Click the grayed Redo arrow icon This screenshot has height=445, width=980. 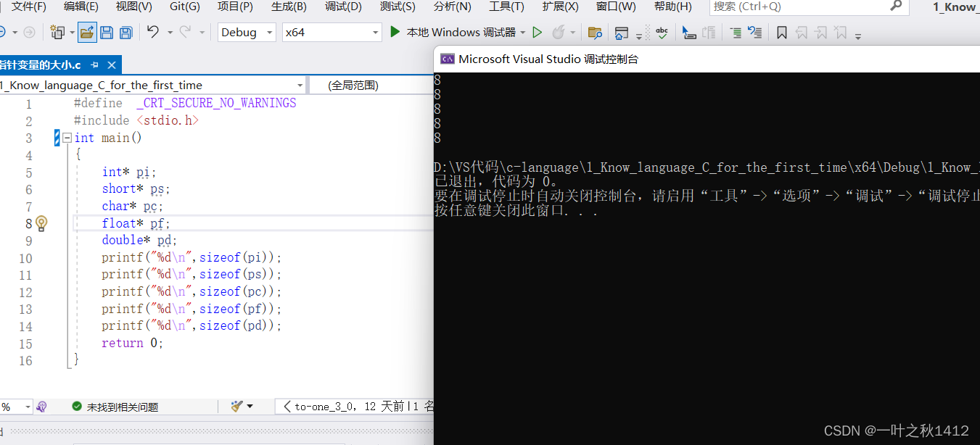[185, 32]
